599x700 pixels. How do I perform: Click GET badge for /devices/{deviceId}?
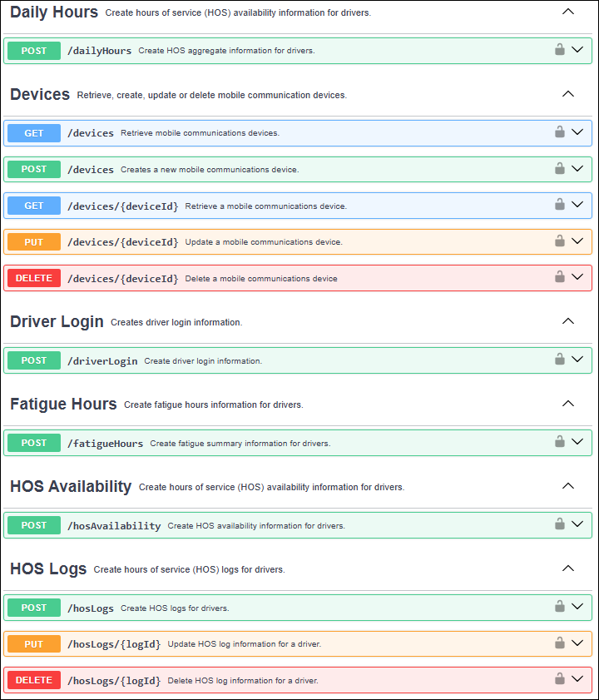[34, 206]
